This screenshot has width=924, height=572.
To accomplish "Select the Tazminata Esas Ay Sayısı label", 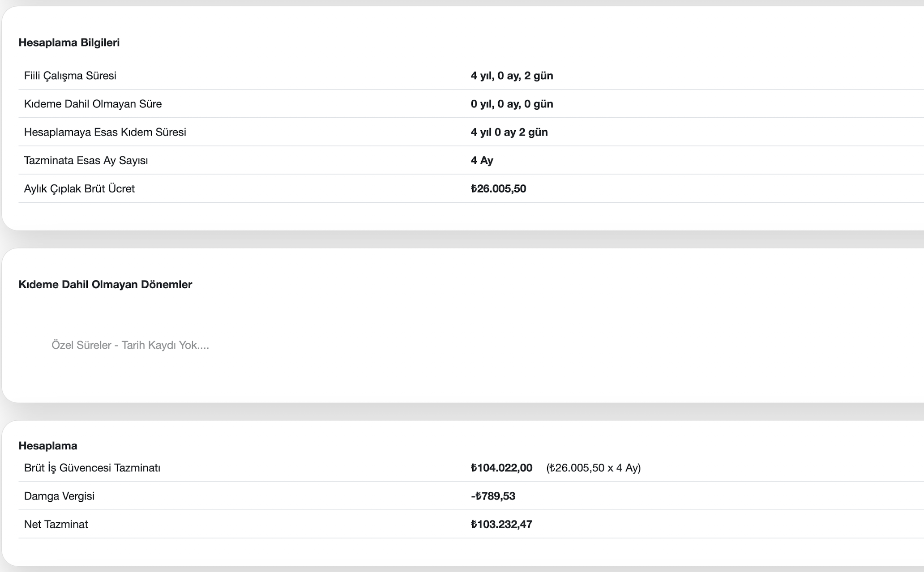I will tap(86, 160).
